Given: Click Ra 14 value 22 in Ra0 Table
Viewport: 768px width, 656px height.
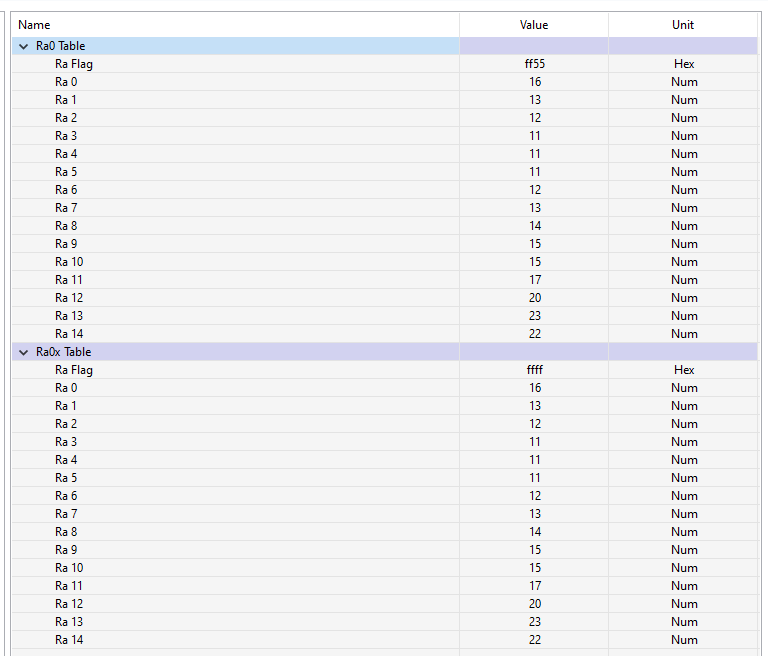Looking at the screenshot, I should tap(534, 334).
